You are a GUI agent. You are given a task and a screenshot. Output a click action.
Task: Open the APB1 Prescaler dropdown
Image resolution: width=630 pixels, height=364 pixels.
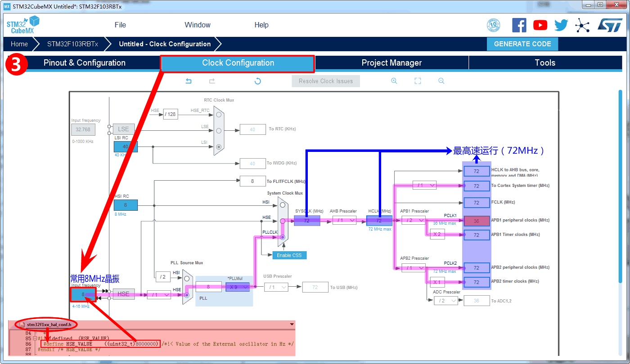coord(413,220)
